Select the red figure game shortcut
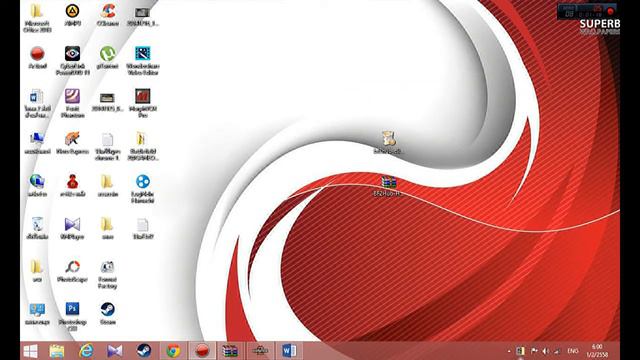Viewport: 640px width, 360px height. [x=72, y=186]
